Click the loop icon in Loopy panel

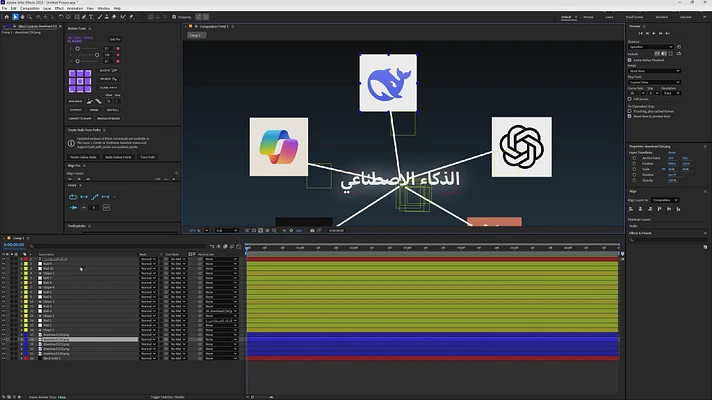pyautogui.click(x=73, y=197)
